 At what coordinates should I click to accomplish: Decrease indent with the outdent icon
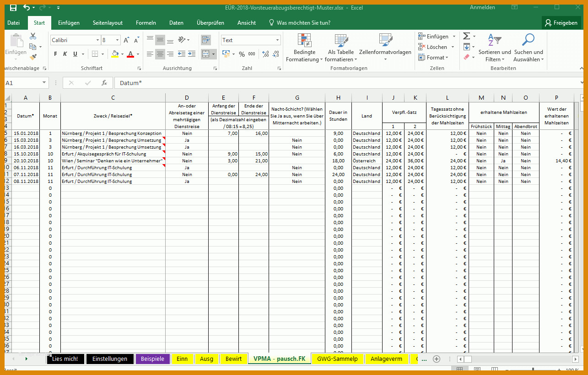tap(182, 54)
